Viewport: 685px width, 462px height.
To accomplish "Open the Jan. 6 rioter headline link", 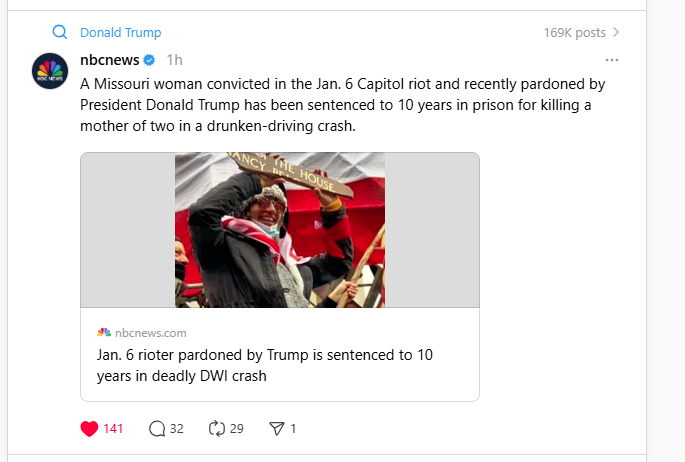I will tap(265, 365).
